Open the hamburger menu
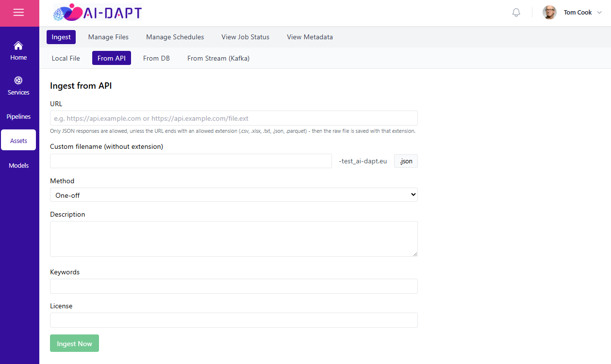This screenshot has height=364, width=611. [x=18, y=13]
